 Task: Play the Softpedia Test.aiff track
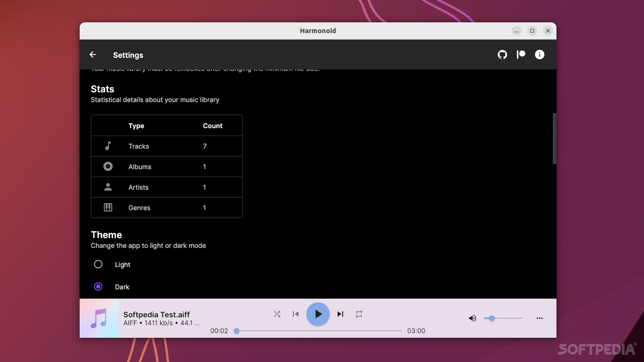coord(318,314)
